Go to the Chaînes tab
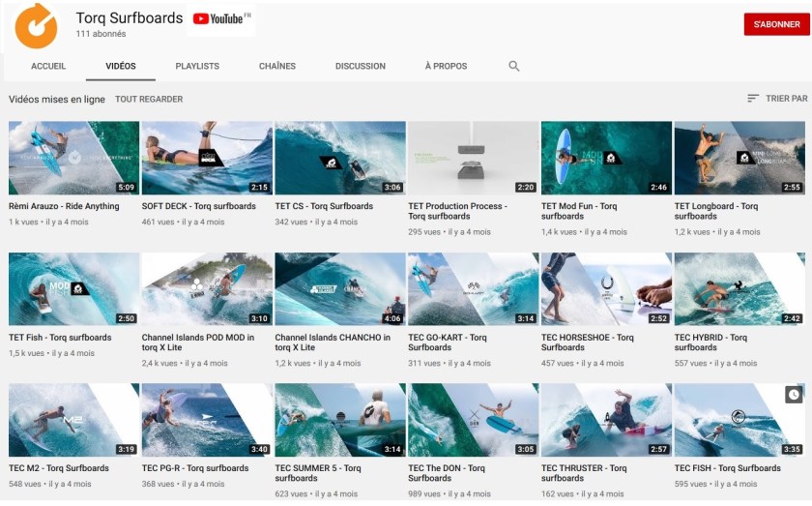This screenshot has width=812, height=506. pyautogui.click(x=277, y=67)
